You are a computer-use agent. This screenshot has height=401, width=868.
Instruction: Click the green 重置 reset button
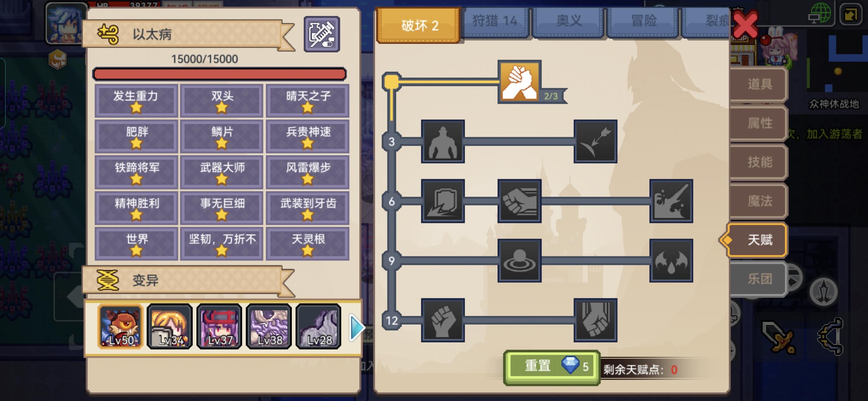[x=552, y=367]
